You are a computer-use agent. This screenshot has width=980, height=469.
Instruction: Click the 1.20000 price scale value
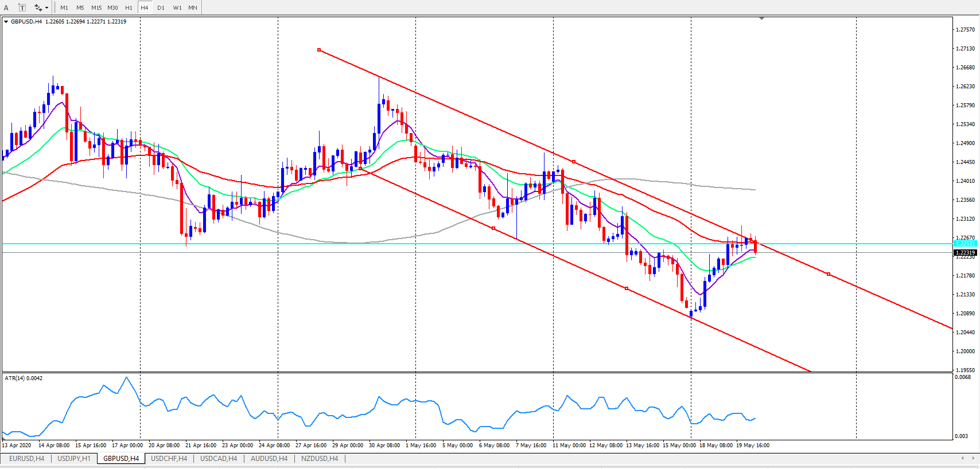point(965,351)
